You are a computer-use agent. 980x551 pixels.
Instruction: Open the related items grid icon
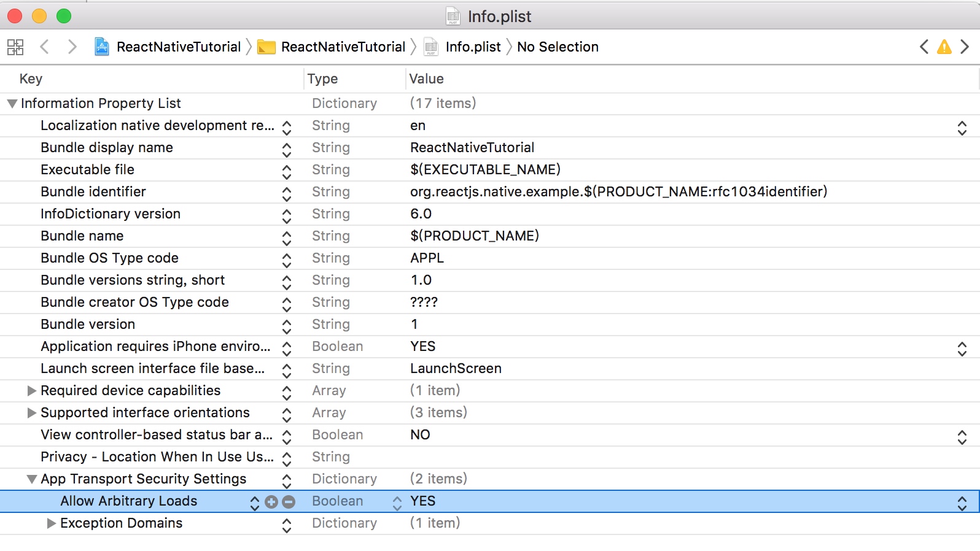(x=15, y=47)
